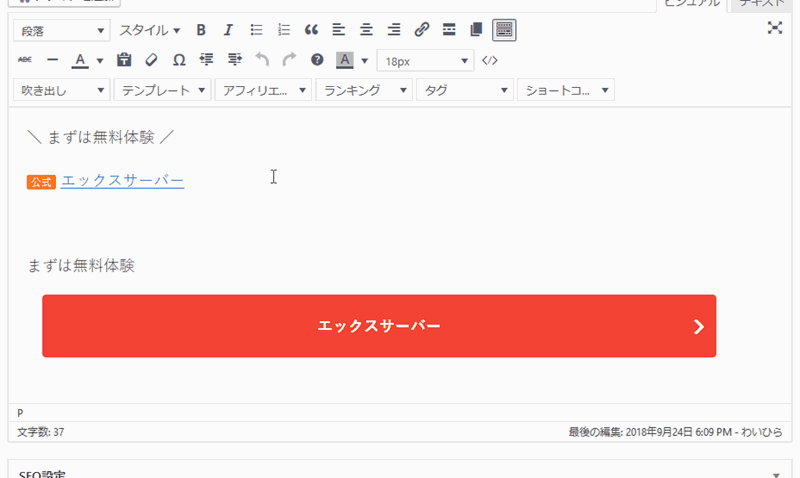
Task: Place cursor in ＼ まずは無料体験 ／ line
Action: [101, 137]
